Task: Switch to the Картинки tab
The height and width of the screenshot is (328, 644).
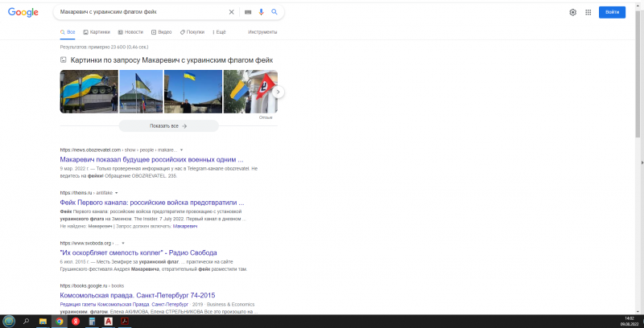Action: [x=97, y=32]
